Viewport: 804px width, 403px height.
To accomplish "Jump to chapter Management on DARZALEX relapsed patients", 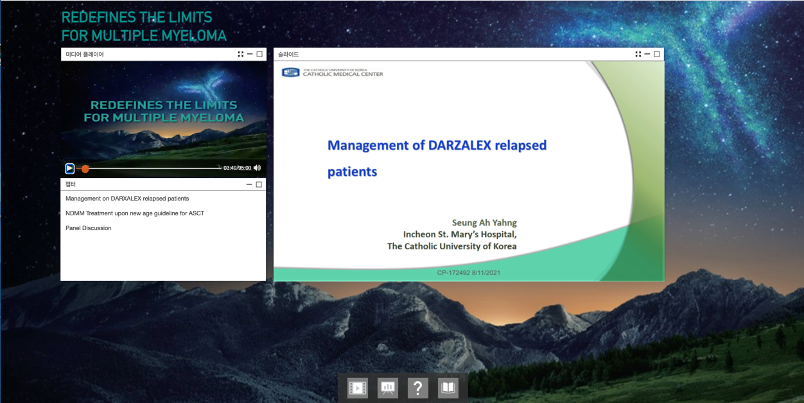I will coord(127,198).
